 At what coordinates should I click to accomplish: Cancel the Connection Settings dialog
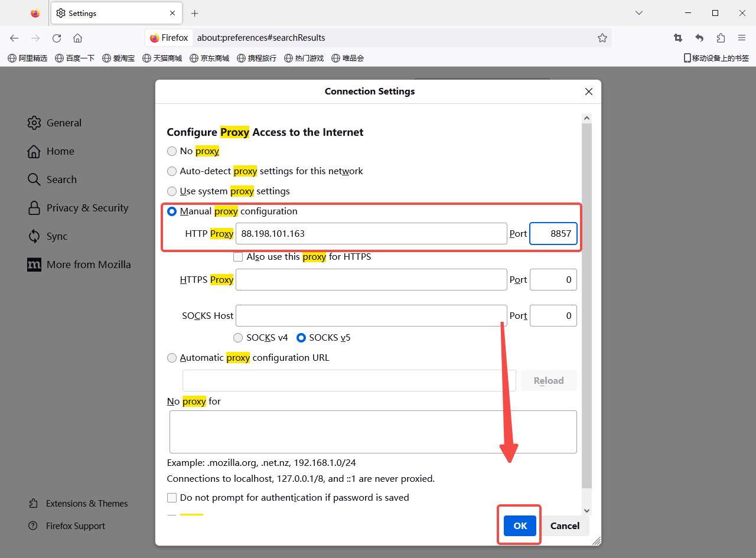click(x=565, y=526)
